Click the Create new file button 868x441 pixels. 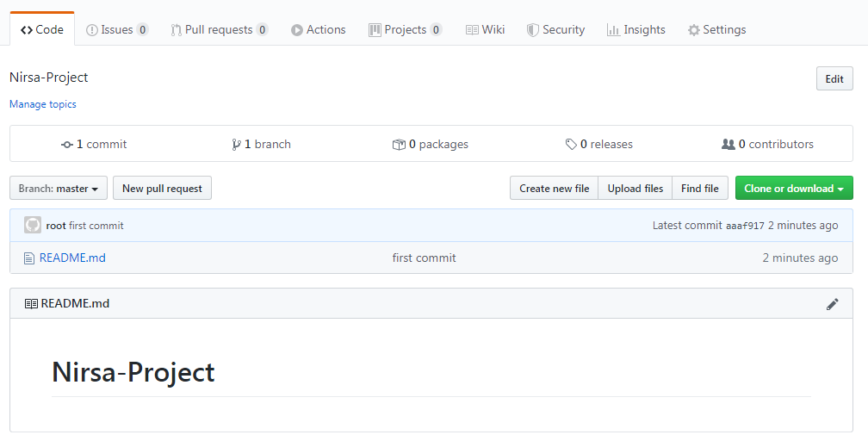[555, 189]
